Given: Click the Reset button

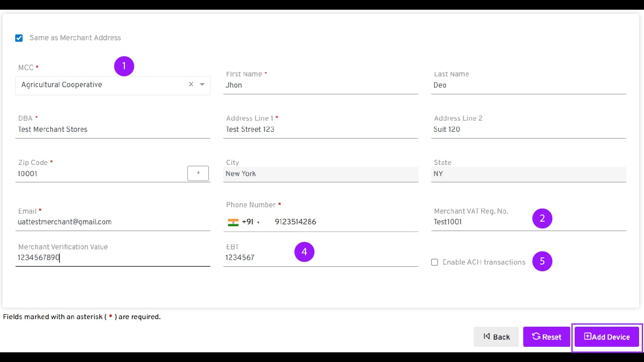Looking at the screenshot, I should [x=547, y=337].
